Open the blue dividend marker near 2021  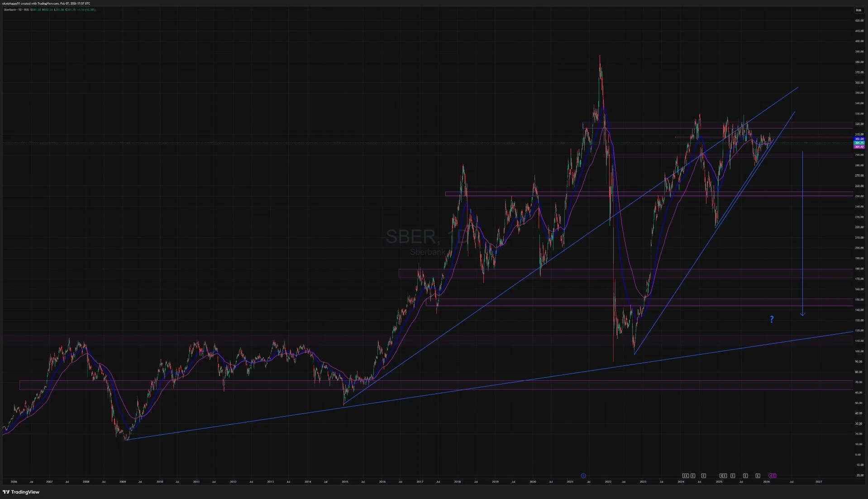(x=583, y=475)
